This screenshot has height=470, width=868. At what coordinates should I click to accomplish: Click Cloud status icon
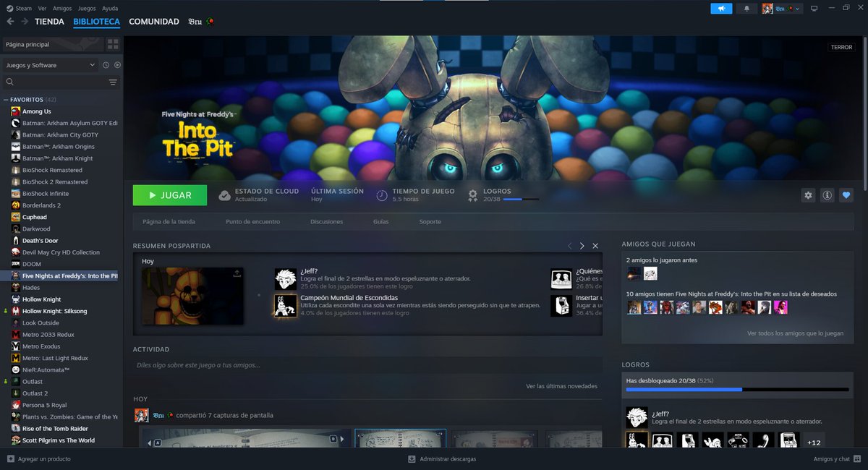tap(224, 195)
